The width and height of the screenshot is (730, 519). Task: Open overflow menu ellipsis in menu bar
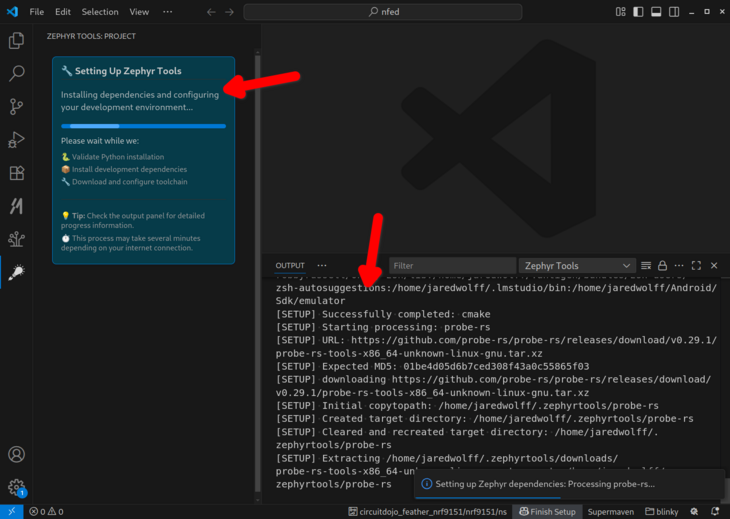tap(168, 12)
